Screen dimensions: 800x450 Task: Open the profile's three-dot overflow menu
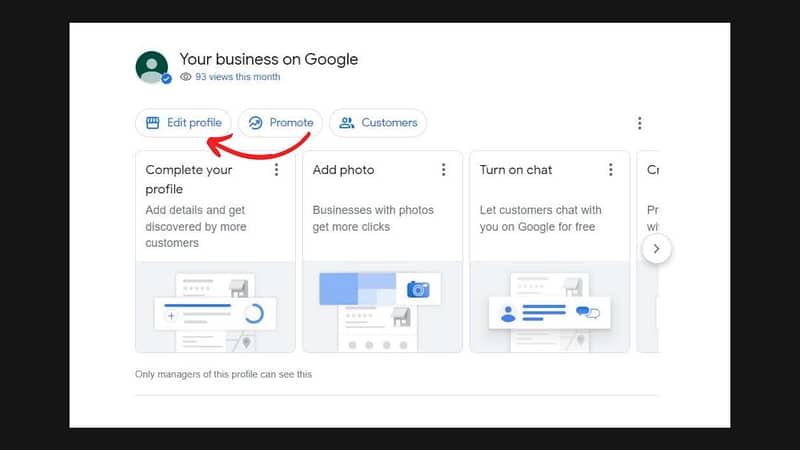tap(639, 123)
